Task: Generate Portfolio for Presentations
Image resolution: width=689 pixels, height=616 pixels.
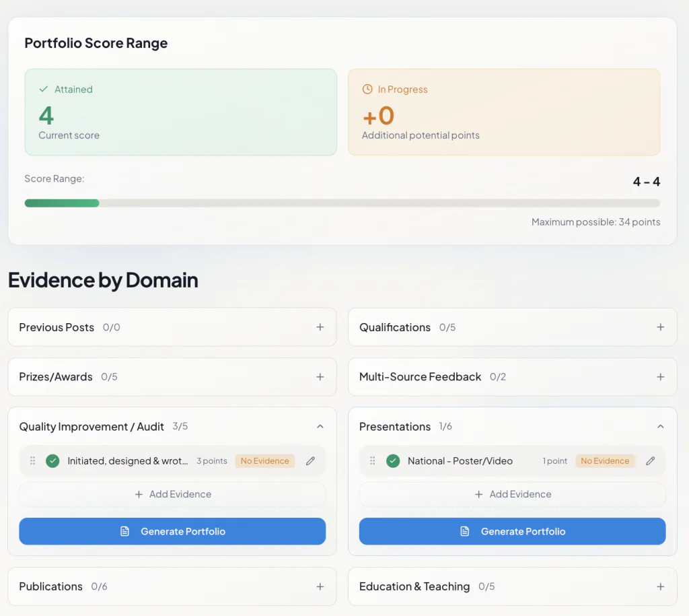Action: click(x=512, y=531)
